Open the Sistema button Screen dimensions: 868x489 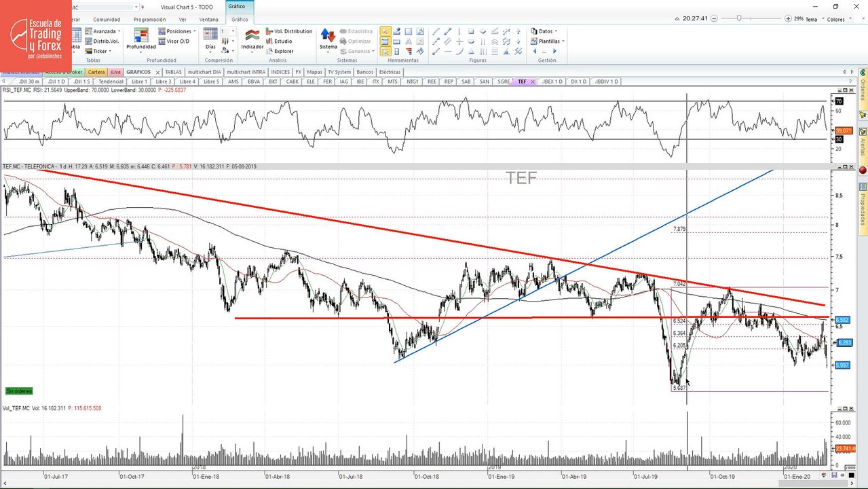coord(328,39)
